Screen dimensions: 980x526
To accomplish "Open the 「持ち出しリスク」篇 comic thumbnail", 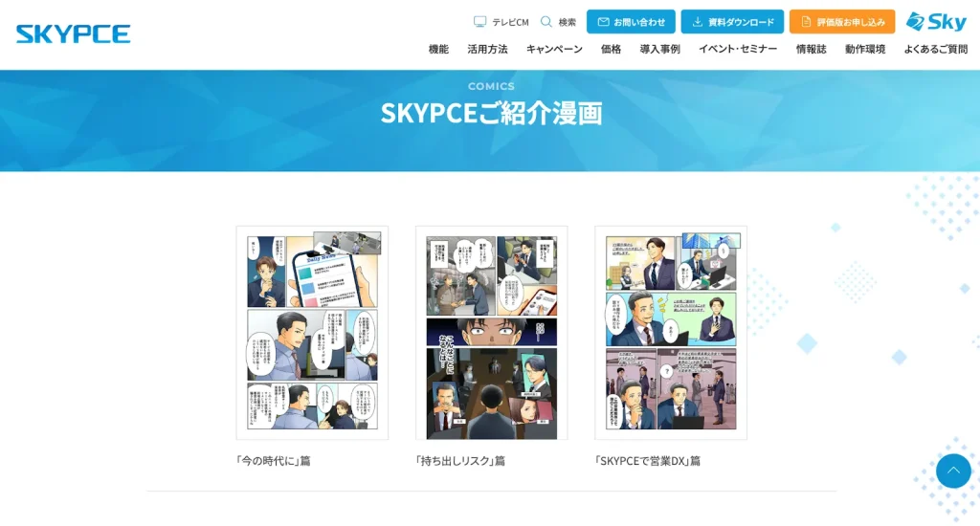I will coord(491,333).
